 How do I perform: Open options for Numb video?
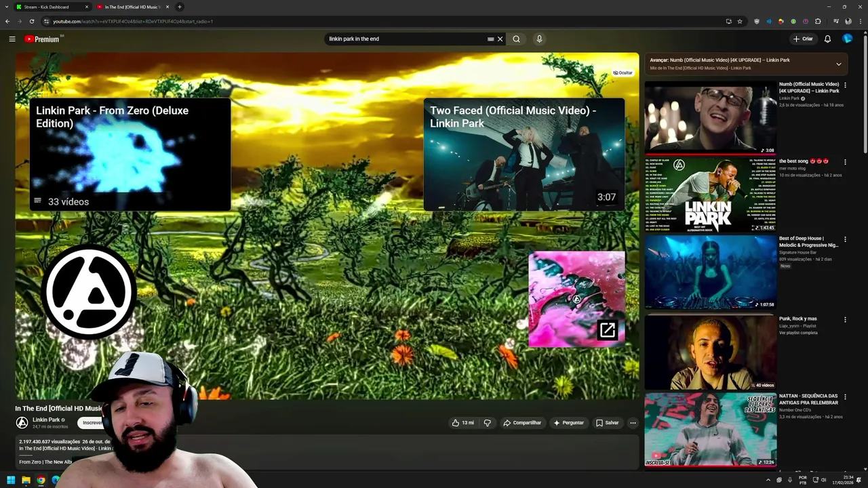pos(845,85)
